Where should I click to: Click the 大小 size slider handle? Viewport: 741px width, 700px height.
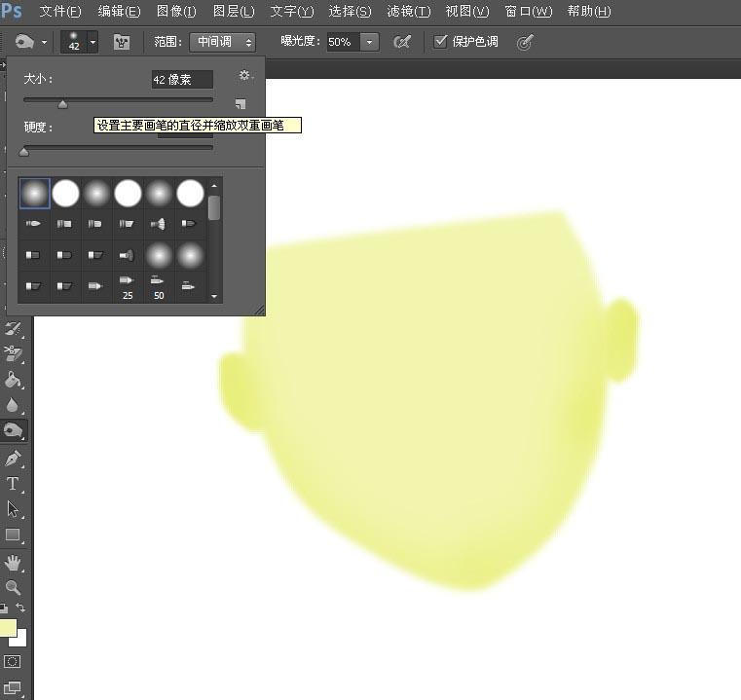click(63, 104)
